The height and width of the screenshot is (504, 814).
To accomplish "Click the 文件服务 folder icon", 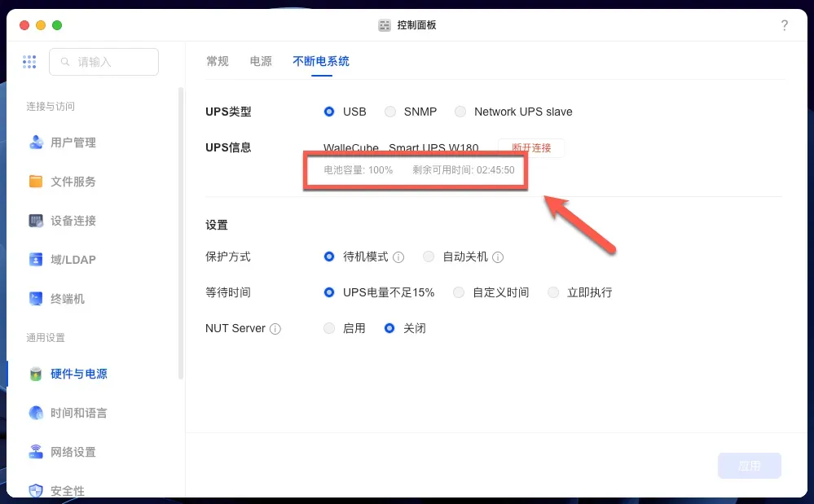I will click(x=36, y=182).
